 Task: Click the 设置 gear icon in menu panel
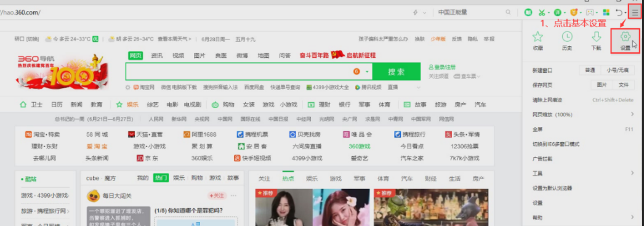[x=625, y=37]
